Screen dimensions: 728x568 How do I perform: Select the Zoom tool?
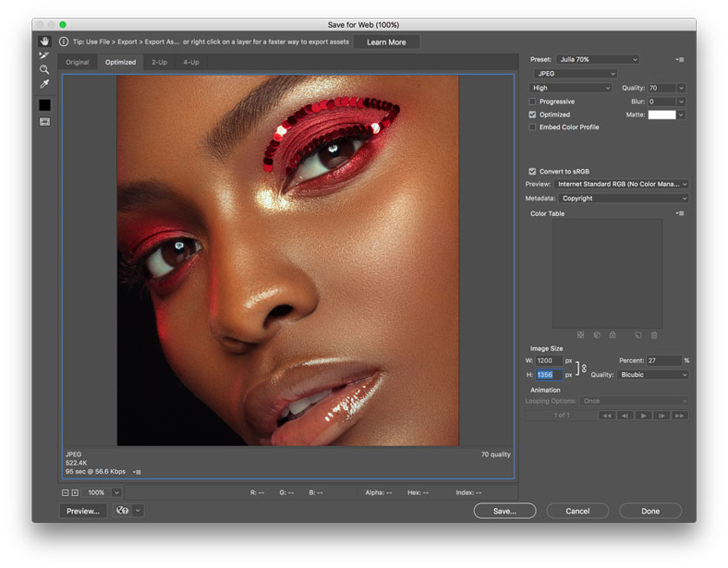pyautogui.click(x=44, y=69)
